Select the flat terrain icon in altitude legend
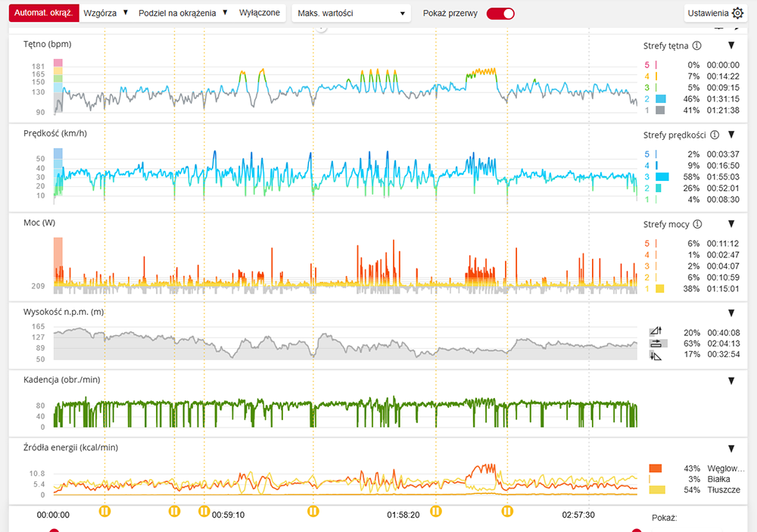This screenshot has width=757, height=532. pyautogui.click(x=656, y=343)
